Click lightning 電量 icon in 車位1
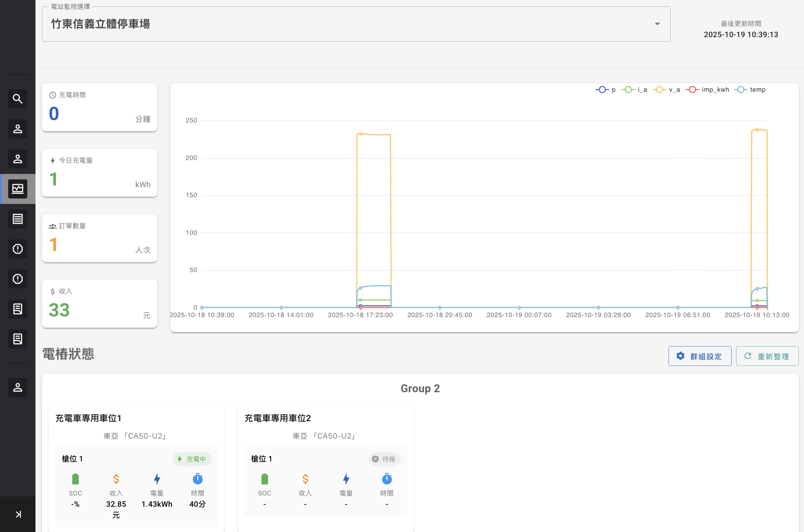Screen dimensions: 804x532 (x=157, y=479)
